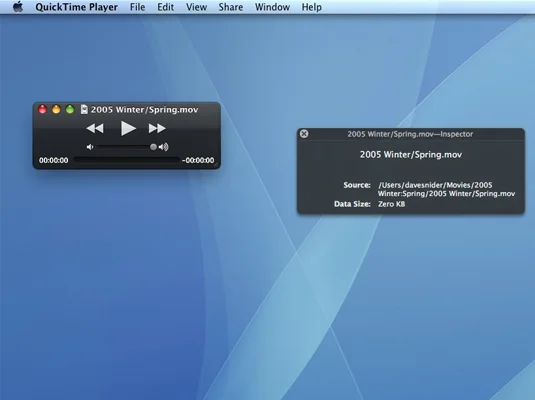Open the QuickTime Player application menu
535x400 pixels.
[x=76, y=7]
